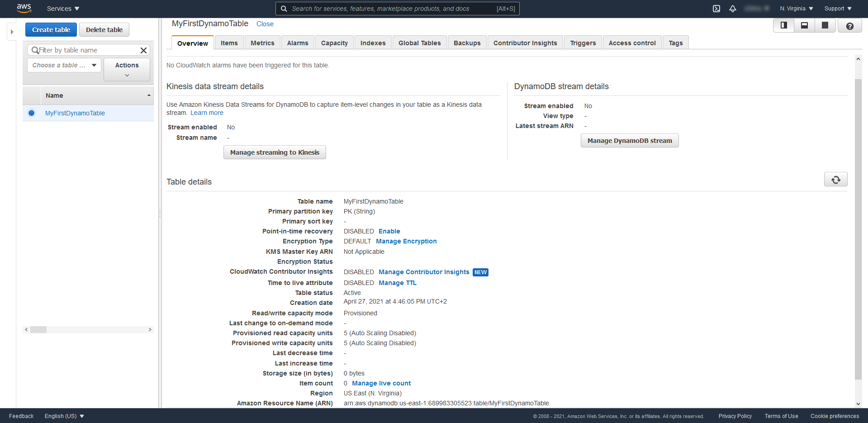Screen dimensions: 868x423
Task: Open the Access control tab
Action: tap(632, 43)
